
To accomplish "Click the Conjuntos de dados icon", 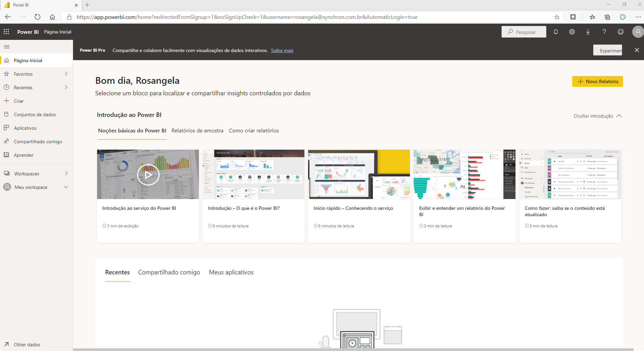I will tap(6, 114).
